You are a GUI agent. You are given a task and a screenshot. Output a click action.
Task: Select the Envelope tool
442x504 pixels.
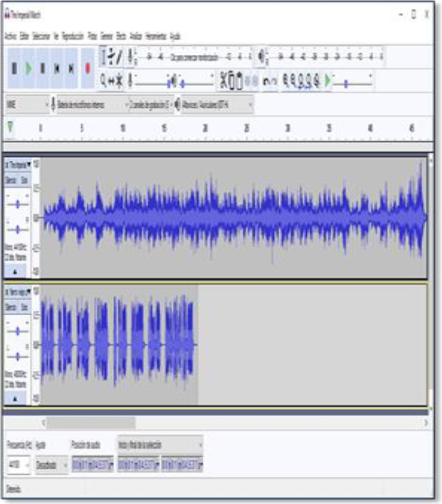pos(111,57)
